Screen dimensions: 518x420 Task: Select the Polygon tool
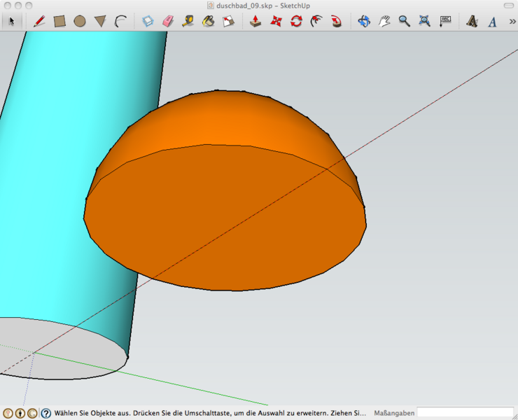(100, 21)
